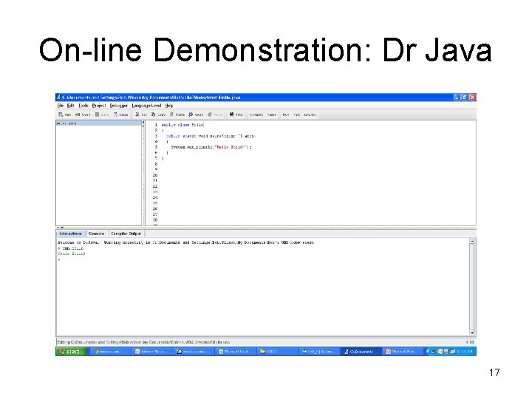This screenshot has width=532, height=399.
Task: Click the Open file toolbar button
Action: 83,115
